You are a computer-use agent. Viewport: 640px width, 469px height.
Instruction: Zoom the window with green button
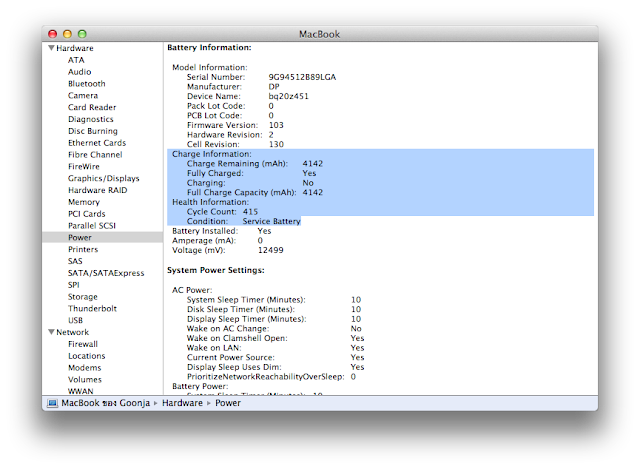click(x=82, y=34)
